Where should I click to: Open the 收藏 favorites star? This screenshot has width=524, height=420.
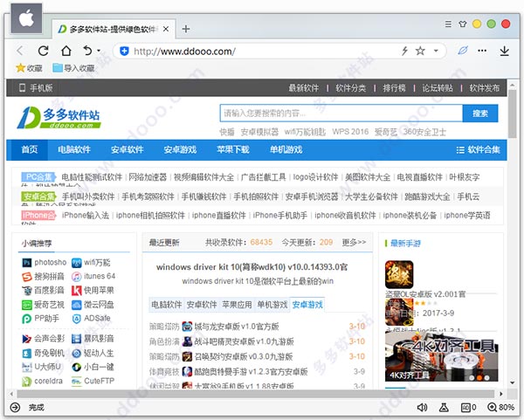[29, 68]
